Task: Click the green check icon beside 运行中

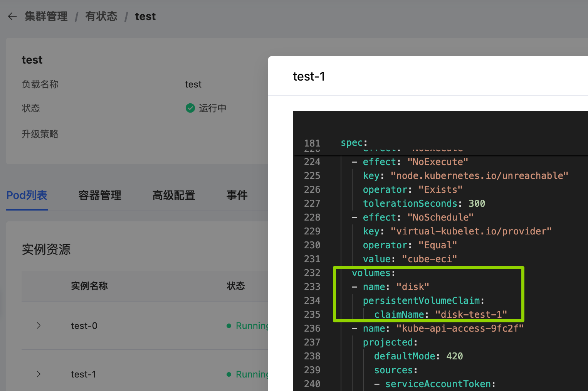Action: [x=190, y=108]
